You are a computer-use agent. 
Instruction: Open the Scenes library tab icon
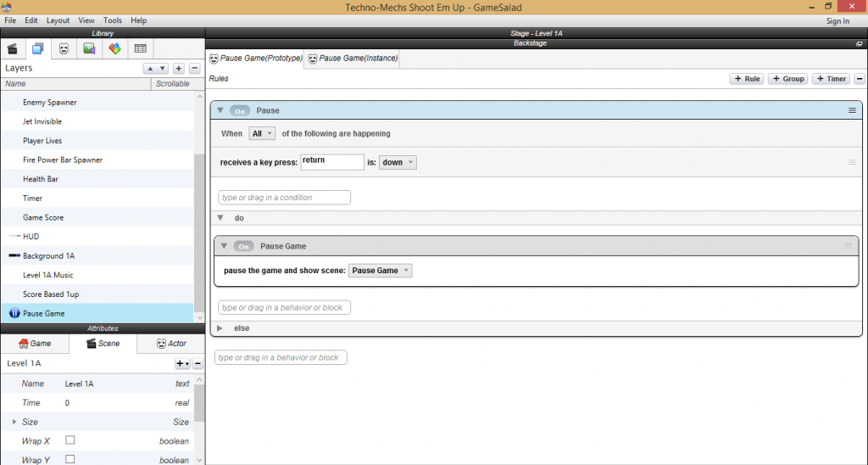click(x=12, y=48)
